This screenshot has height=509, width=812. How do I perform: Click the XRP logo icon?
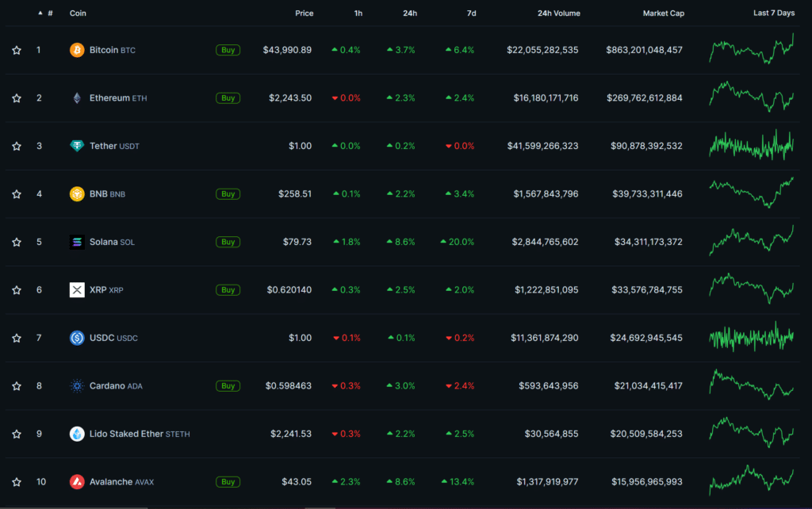[77, 290]
